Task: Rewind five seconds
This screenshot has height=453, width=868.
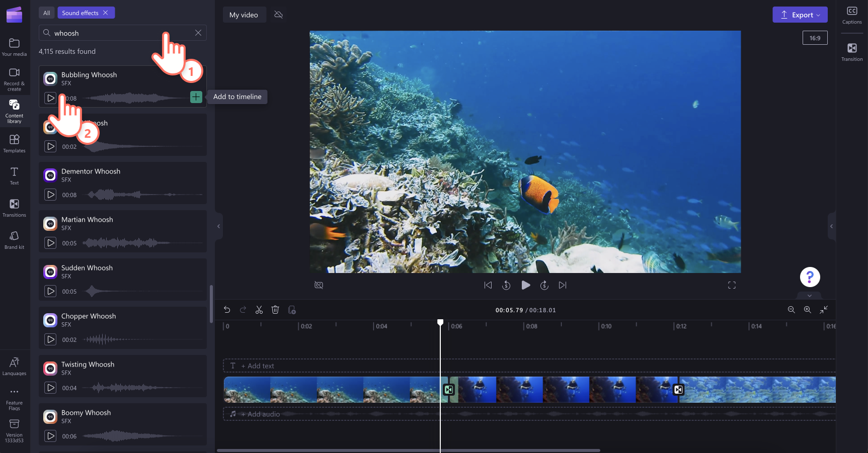Action: click(506, 285)
